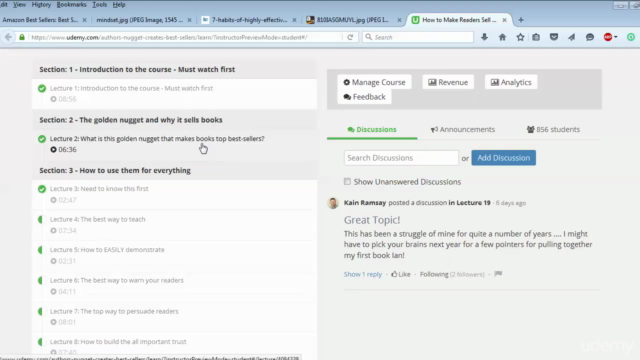Open the in Lecture 19 link
640x360 pixels.
tap(469, 203)
